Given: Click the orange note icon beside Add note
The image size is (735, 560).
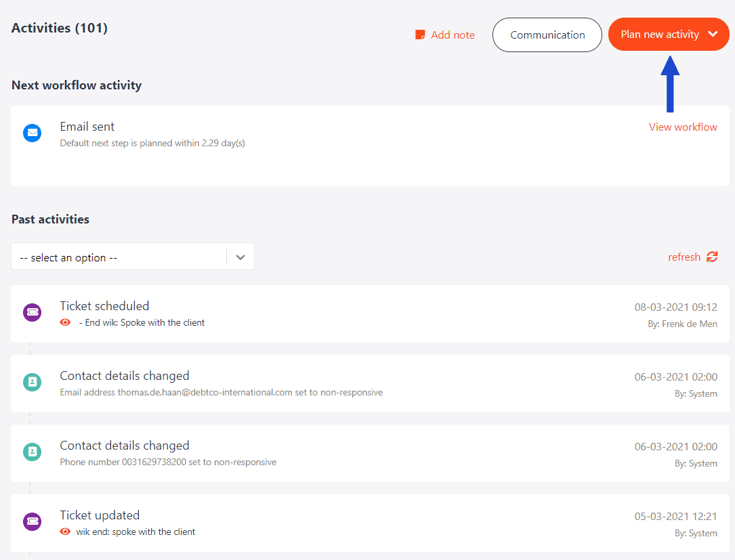Looking at the screenshot, I should pyautogui.click(x=420, y=35).
